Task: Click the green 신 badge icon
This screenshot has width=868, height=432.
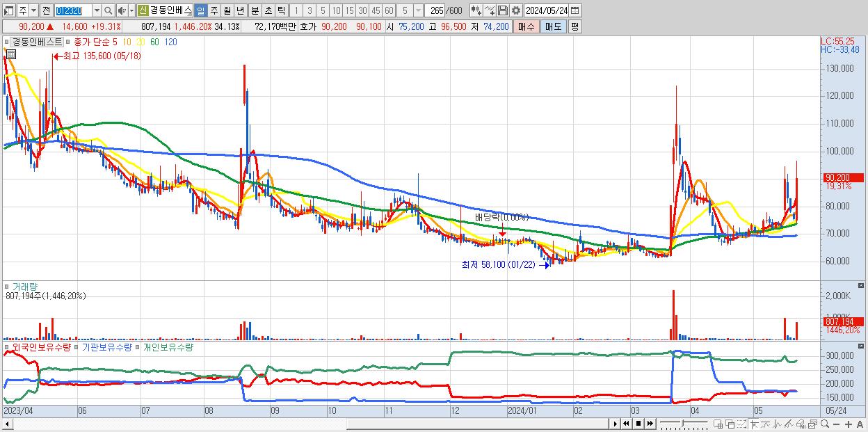Action: coord(143,10)
